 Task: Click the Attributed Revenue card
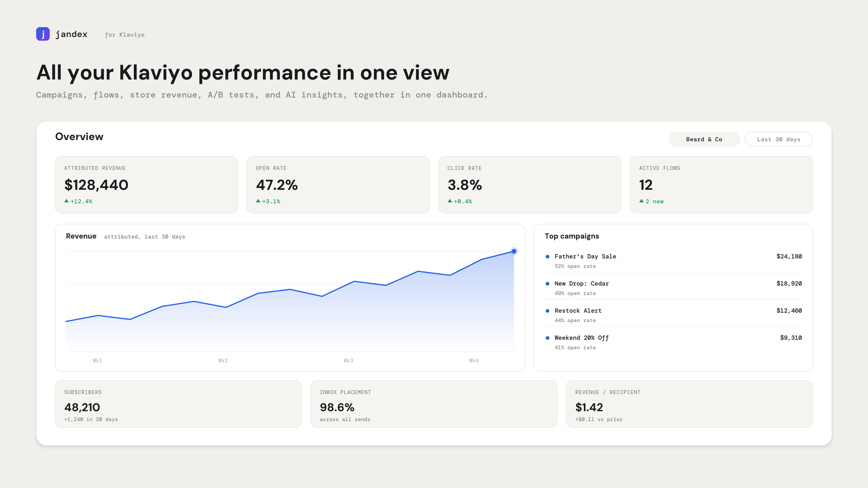pyautogui.click(x=146, y=185)
